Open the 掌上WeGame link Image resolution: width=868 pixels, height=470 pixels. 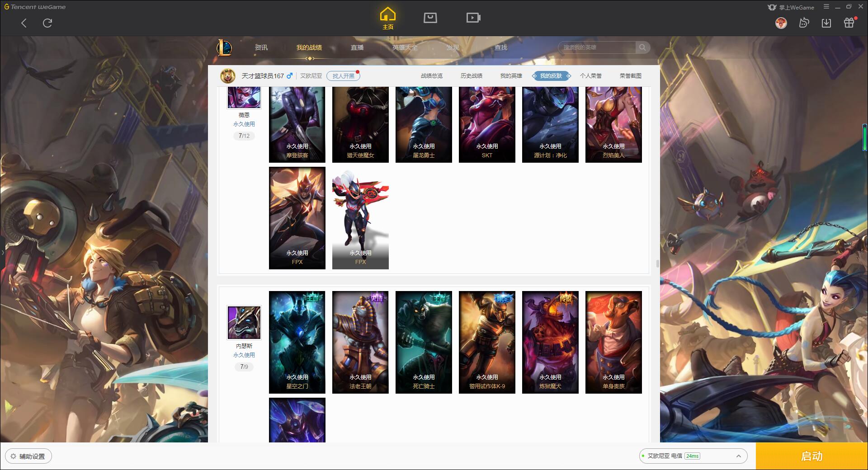pos(791,7)
